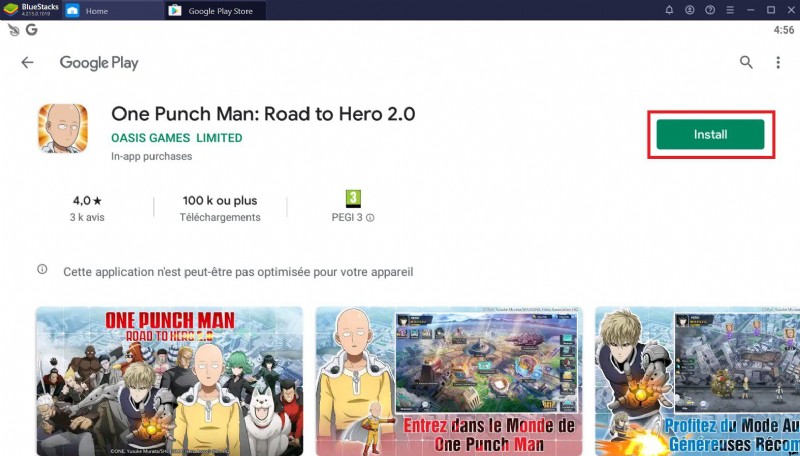Screen dimensions: 800x456
Task: Open search with the magnifier icon
Action: point(746,62)
